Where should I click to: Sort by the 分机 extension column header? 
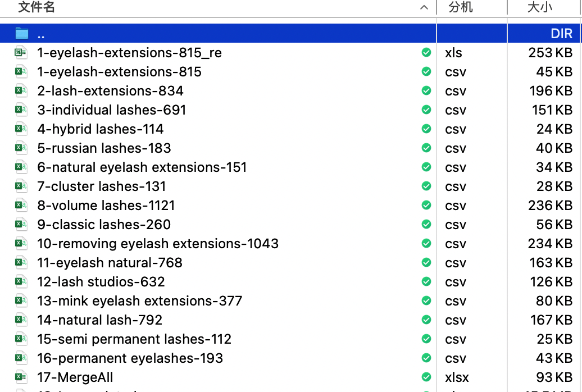click(461, 7)
